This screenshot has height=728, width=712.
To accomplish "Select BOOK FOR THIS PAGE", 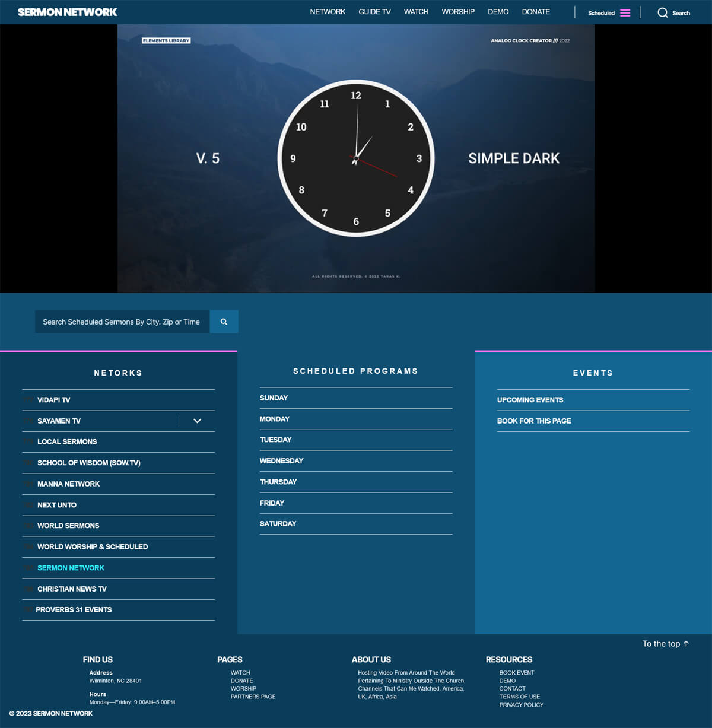I will pos(534,421).
